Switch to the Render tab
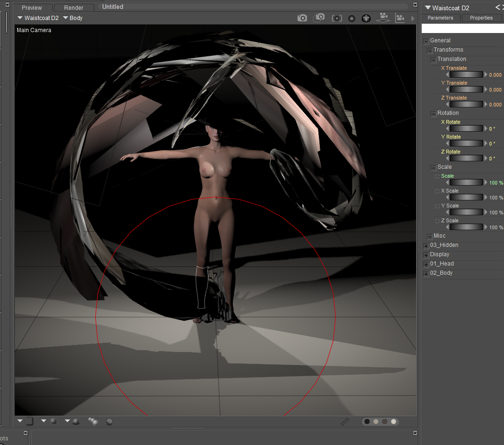The width and height of the screenshot is (504, 445). coord(73,8)
